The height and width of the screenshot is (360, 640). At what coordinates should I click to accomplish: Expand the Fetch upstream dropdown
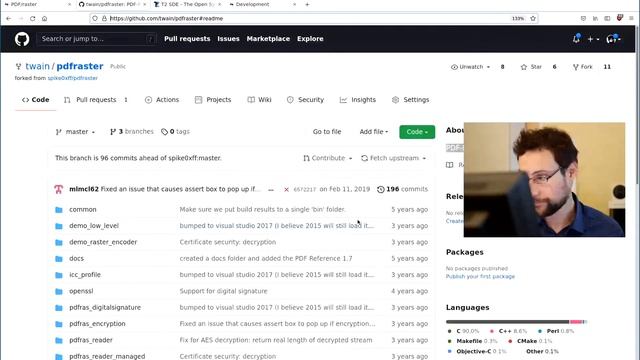(393, 158)
